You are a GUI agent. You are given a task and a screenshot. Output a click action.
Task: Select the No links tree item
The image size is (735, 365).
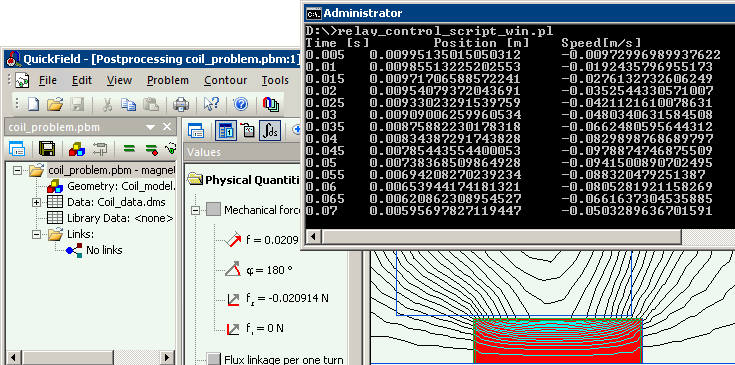point(104,250)
